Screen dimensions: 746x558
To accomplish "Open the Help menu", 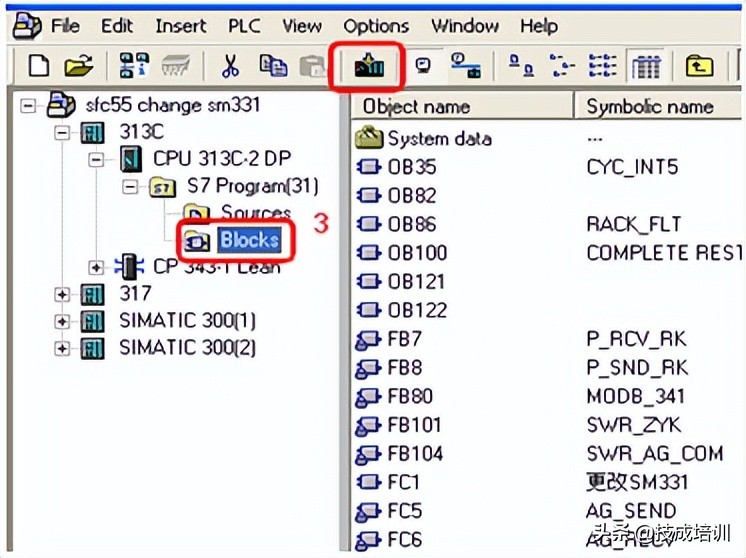I will coord(539,26).
